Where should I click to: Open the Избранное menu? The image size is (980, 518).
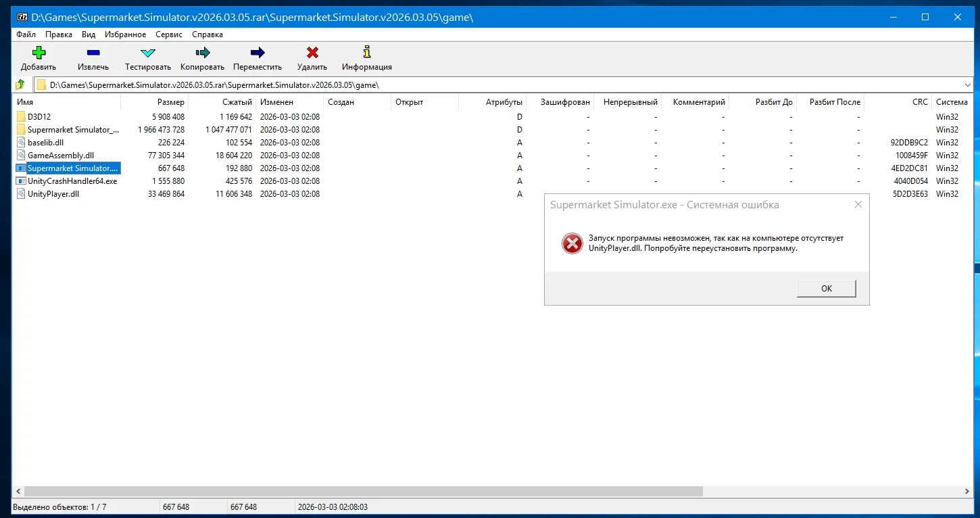(x=125, y=34)
